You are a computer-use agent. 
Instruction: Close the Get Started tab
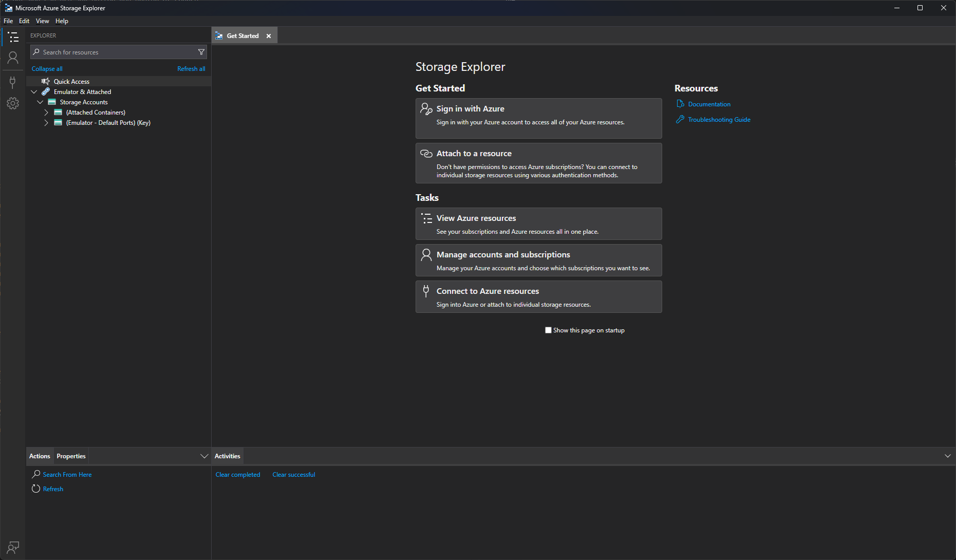(269, 36)
